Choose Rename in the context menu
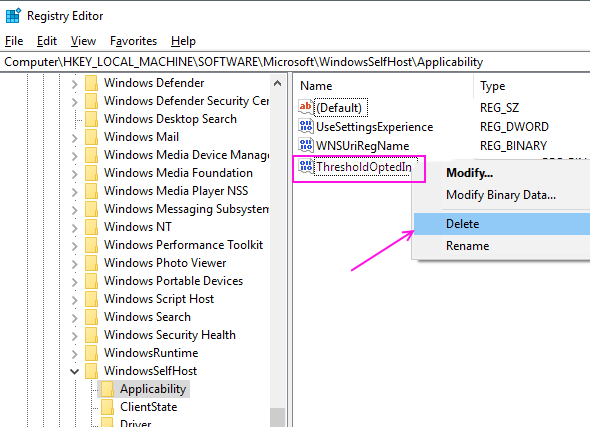 pyautogui.click(x=502, y=246)
